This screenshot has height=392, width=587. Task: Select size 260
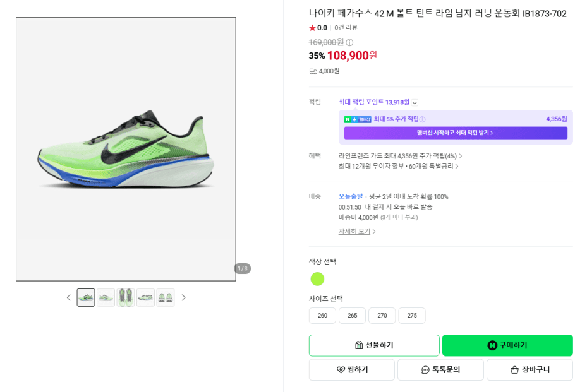pyautogui.click(x=322, y=316)
